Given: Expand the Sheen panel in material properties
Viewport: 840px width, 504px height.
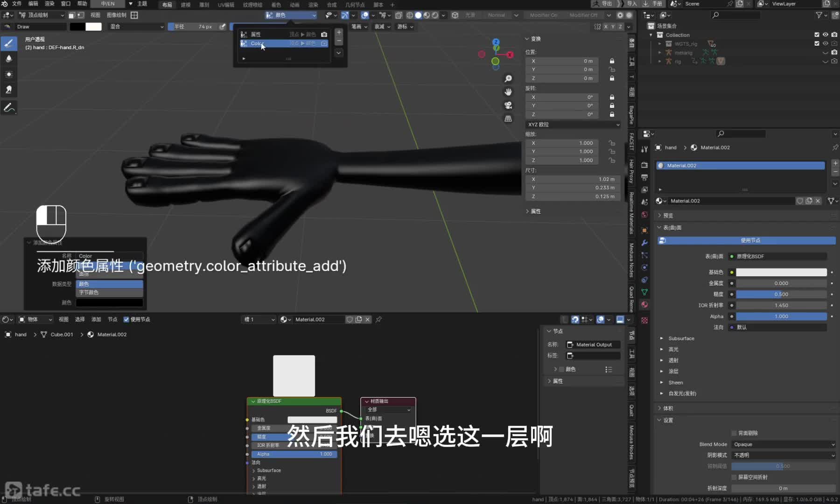Looking at the screenshot, I should click(x=661, y=382).
